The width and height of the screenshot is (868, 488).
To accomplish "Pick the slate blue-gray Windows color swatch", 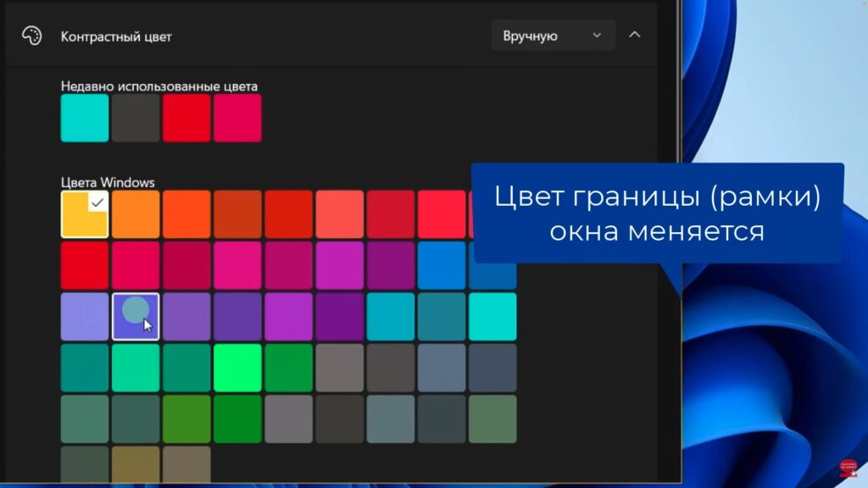I will [x=441, y=368].
